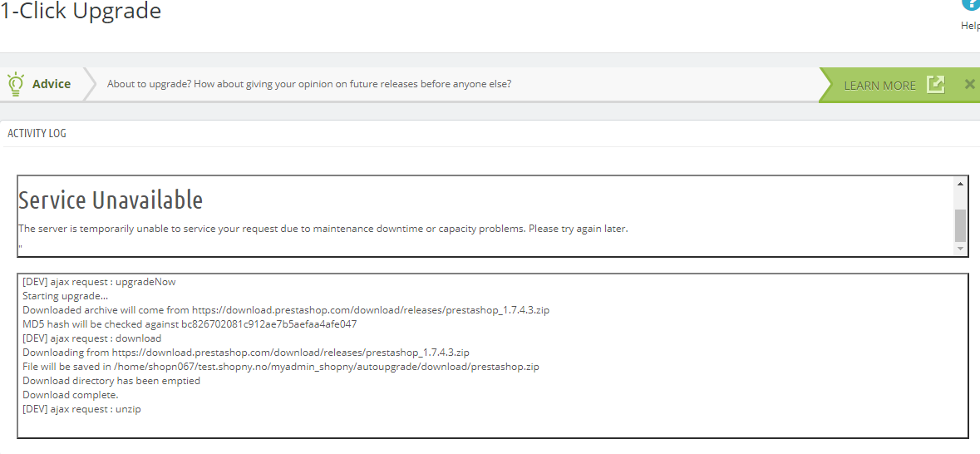
Task: Click the error box scrollbar thumb
Action: click(960, 225)
